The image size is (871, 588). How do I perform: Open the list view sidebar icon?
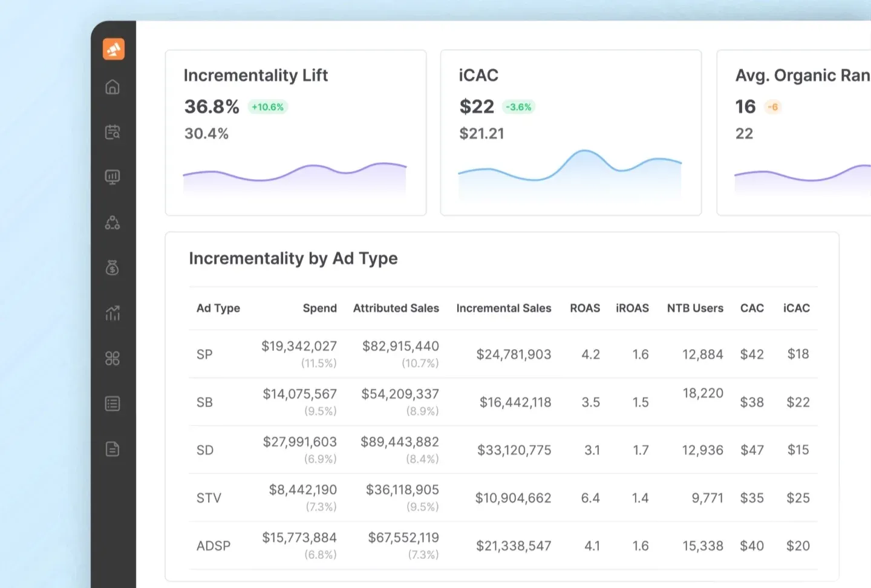pyautogui.click(x=113, y=403)
